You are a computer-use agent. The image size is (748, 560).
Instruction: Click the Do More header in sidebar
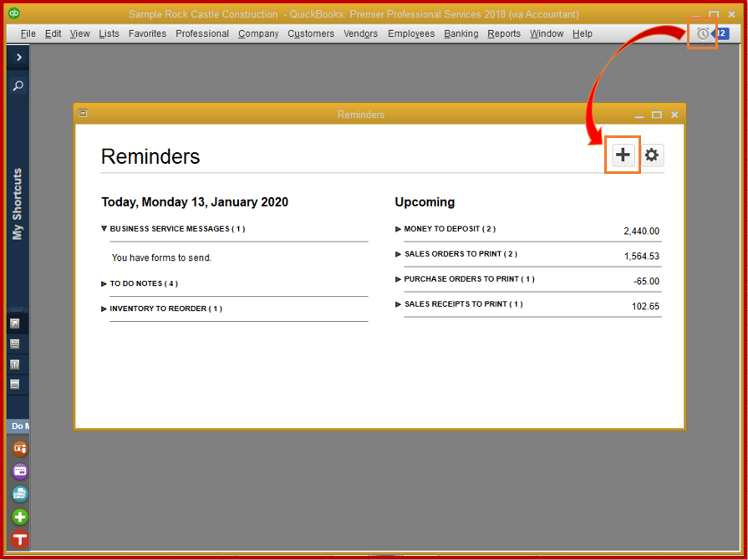pos(19,426)
